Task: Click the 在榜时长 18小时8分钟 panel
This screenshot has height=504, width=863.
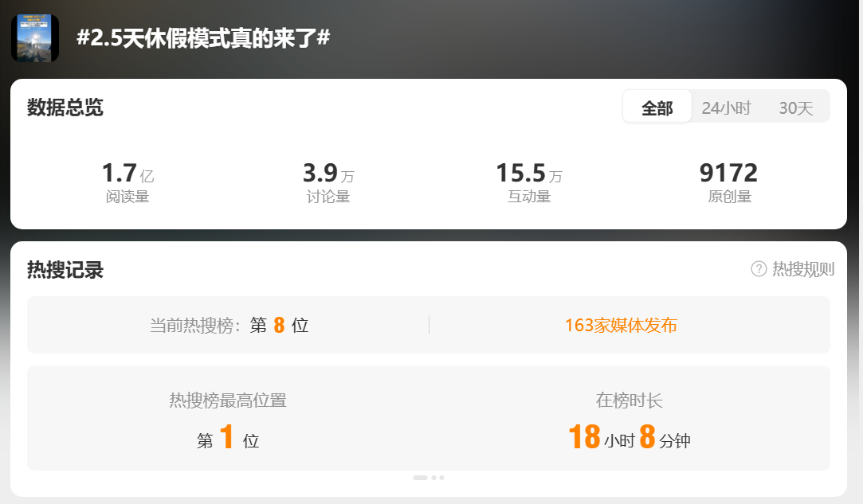Action: click(629, 420)
